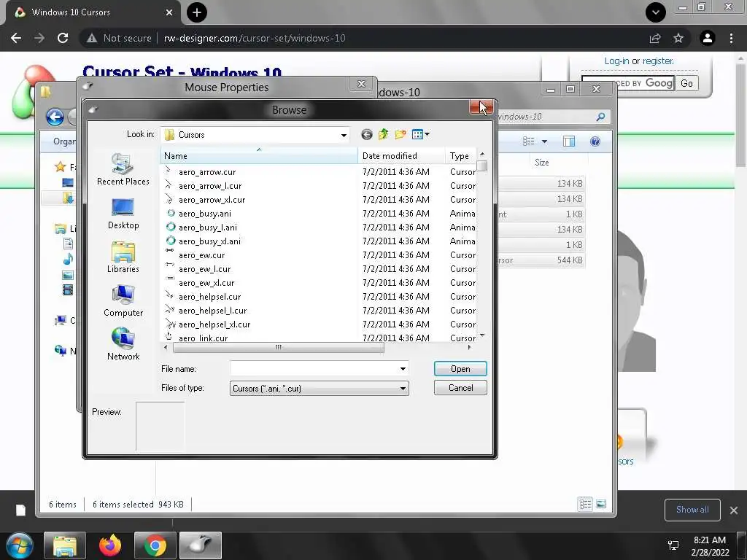
Task: Open the View Menu button
Action: (x=420, y=135)
